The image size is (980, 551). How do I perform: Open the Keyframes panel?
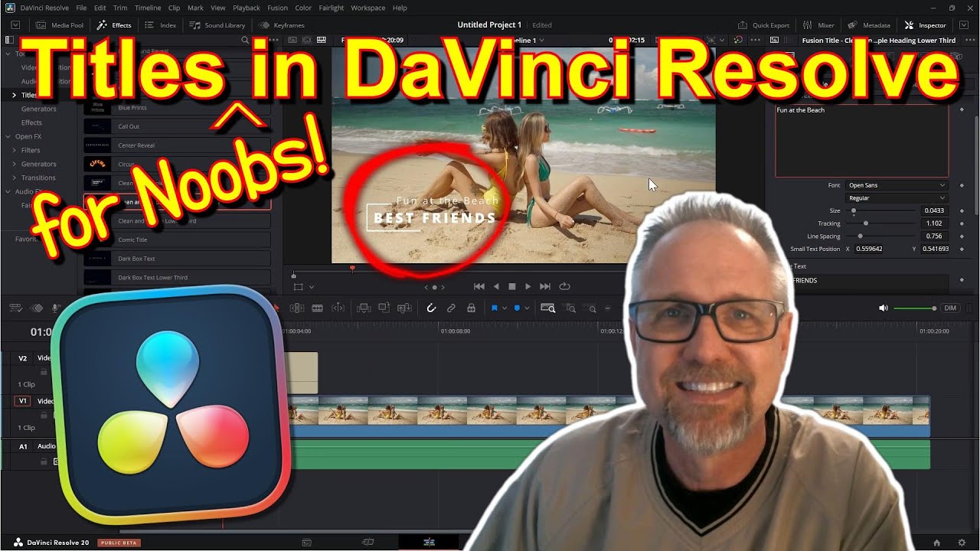click(282, 25)
